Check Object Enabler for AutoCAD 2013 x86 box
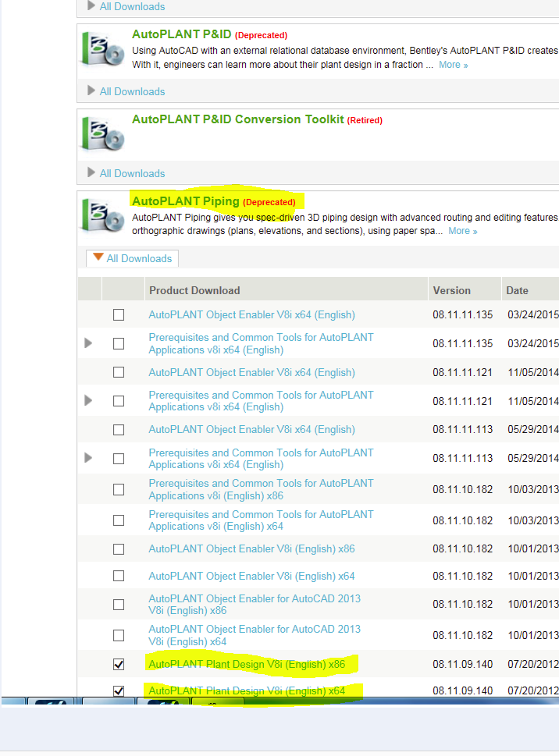 pyautogui.click(x=119, y=605)
